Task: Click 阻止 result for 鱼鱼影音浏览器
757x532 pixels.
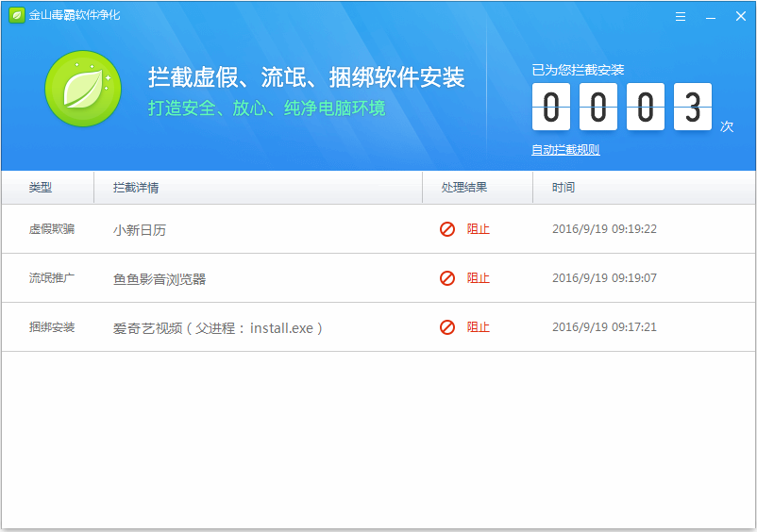Action: tap(478, 278)
